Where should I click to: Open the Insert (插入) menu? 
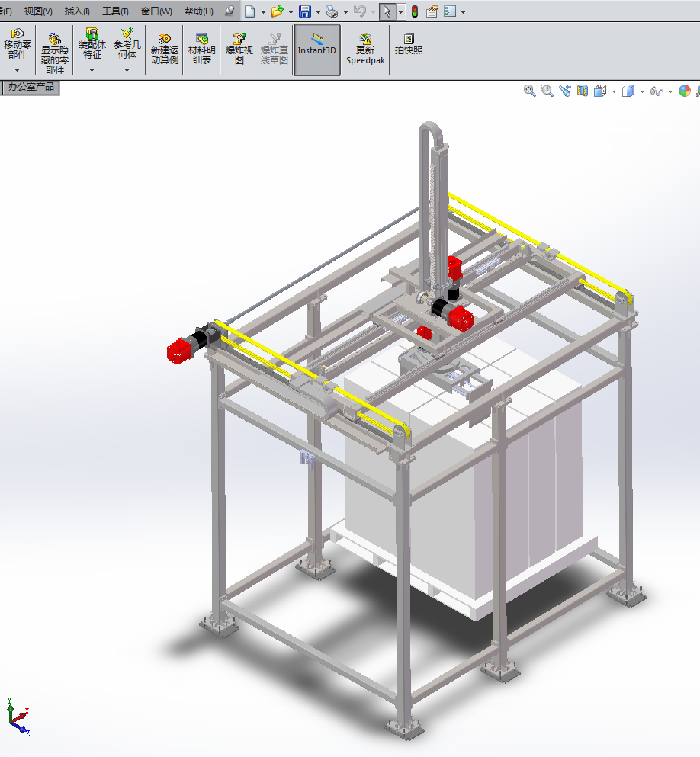[x=77, y=11]
